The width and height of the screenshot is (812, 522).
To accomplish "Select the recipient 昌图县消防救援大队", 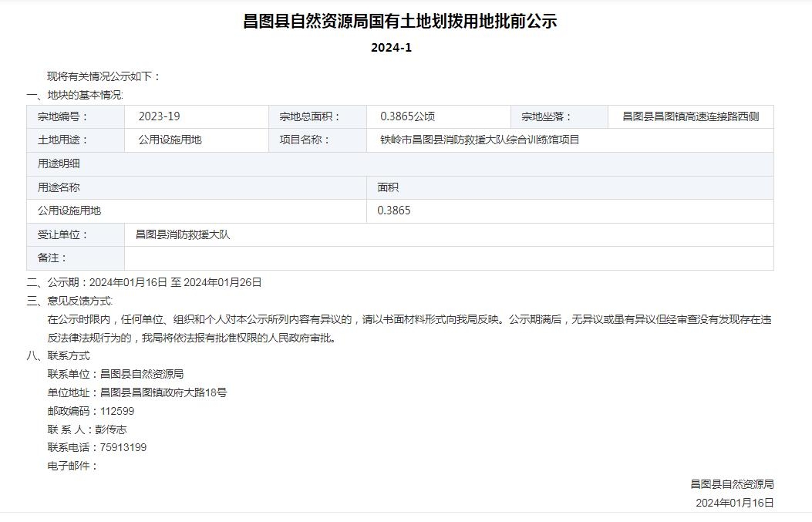I will click(x=182, y=234).
